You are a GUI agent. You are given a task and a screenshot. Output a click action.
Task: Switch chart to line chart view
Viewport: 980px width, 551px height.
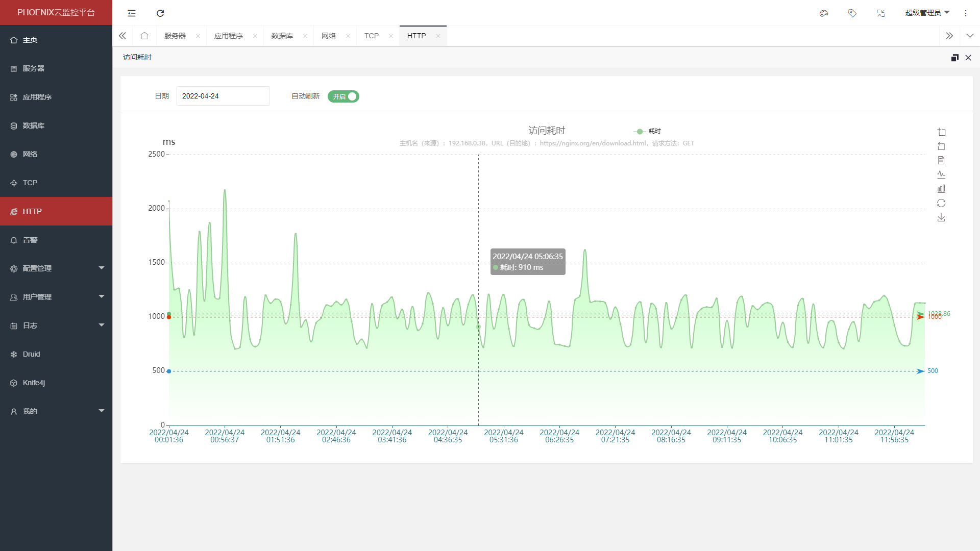(941, 174)
